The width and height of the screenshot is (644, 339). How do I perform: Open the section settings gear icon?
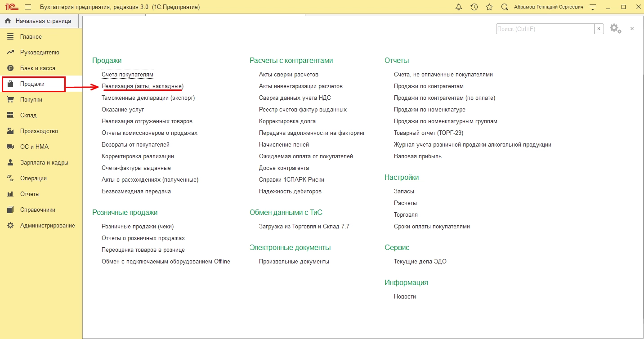[615, 28]
